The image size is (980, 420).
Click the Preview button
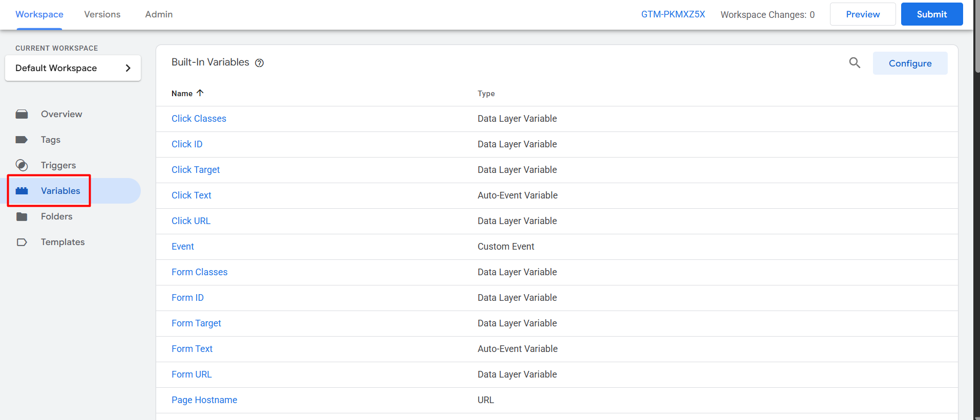(x=862, y=14)
